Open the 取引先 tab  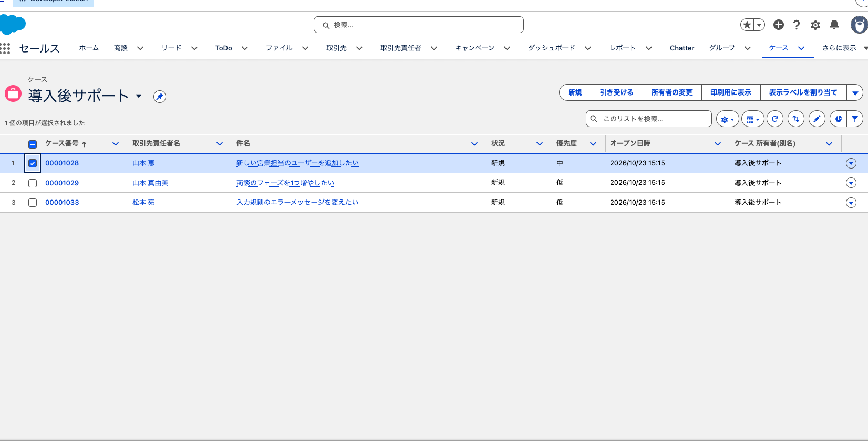coord(336,48)
